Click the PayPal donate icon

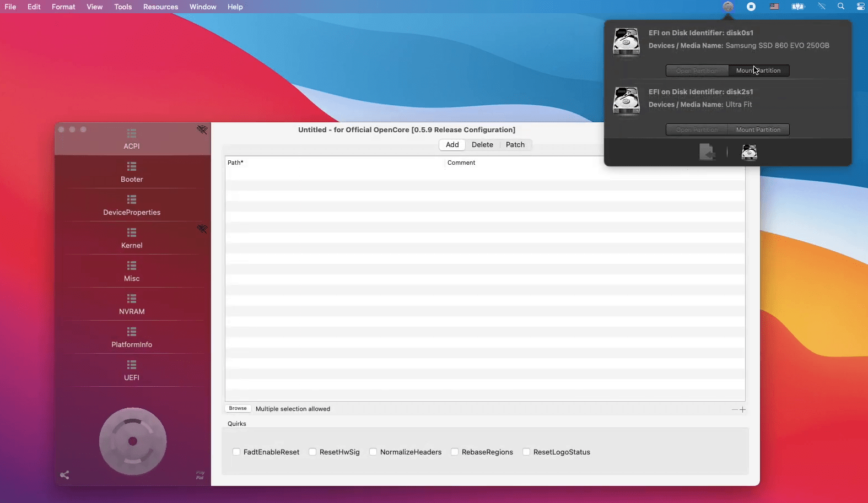(200, 475)
